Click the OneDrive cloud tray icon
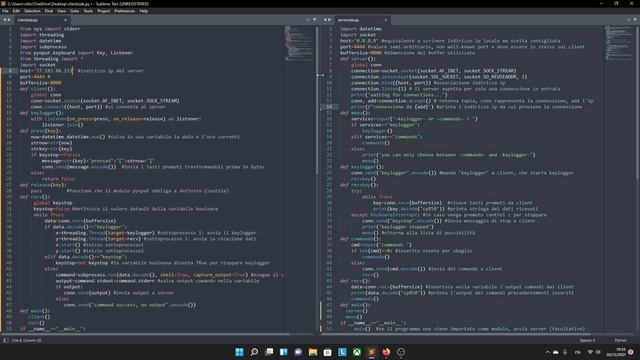This screenshot has width=640, height=360. tap(556, 352)
